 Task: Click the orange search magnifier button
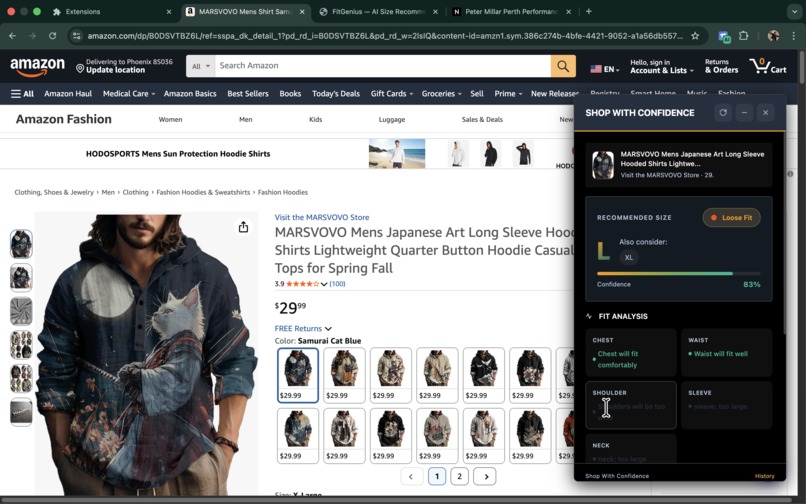click(563, 66)
